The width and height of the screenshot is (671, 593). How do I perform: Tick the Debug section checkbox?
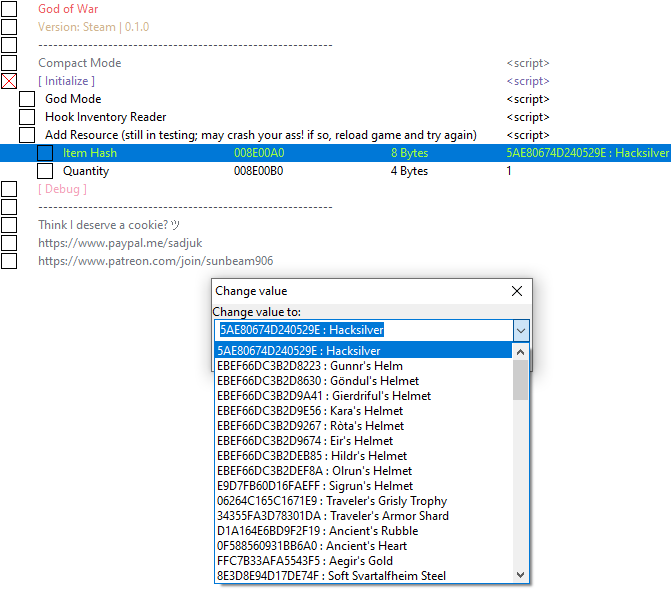[x=9, y=189]
